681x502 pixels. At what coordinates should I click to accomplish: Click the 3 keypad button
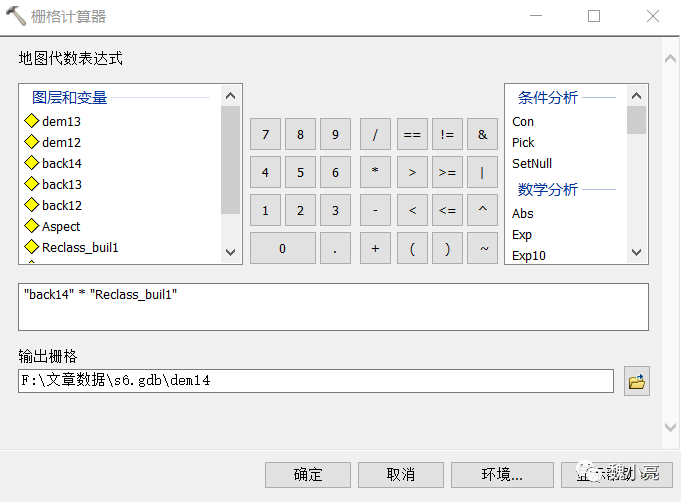335,210
